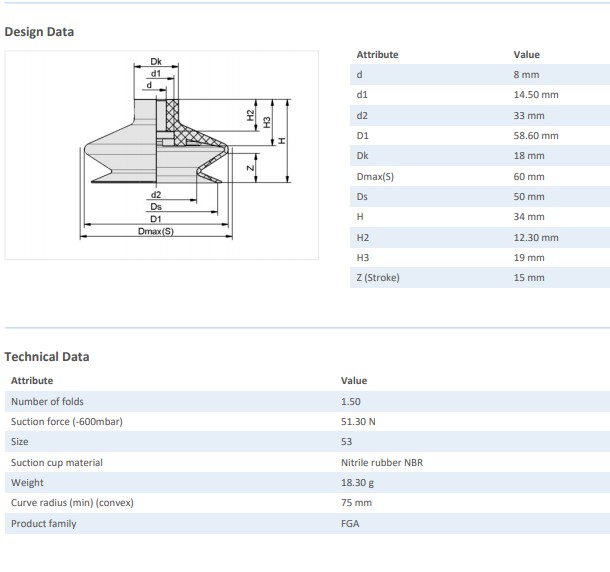The height and width of the screenshot is (572, 610).
Task: Click the Design Data heading
Action: [39, 31]
